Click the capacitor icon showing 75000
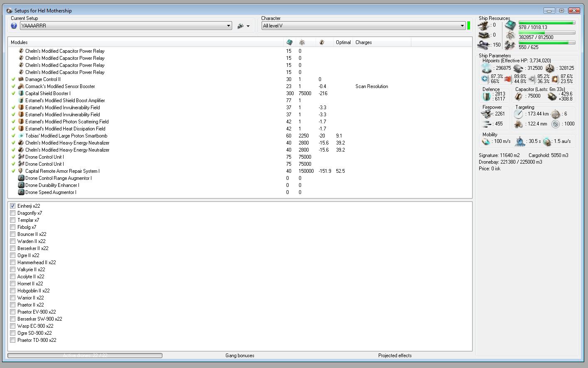Viewport: 588px width, 368px height. click(519, 96)
